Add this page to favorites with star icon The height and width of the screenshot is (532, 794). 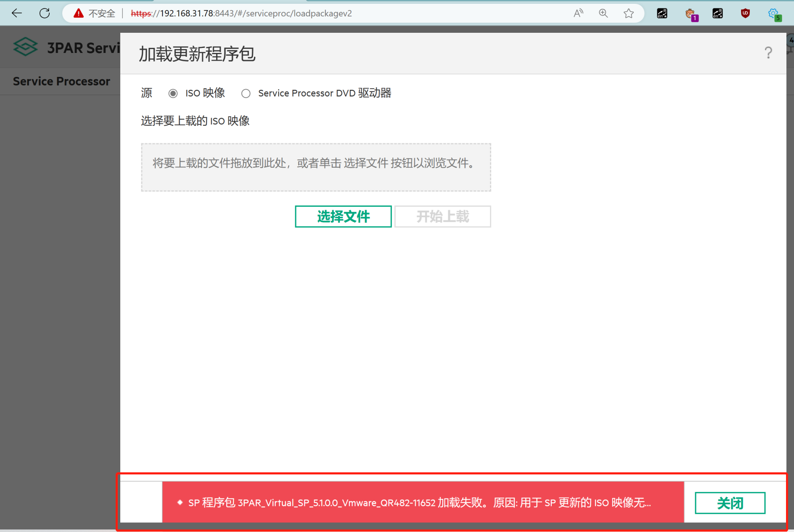click(629, 13)
